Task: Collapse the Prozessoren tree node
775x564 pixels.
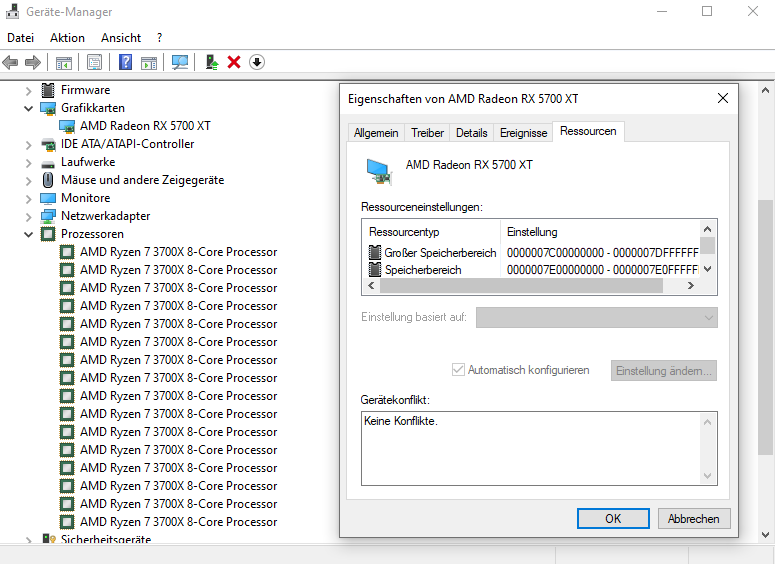Action: [x=29, y=234]
